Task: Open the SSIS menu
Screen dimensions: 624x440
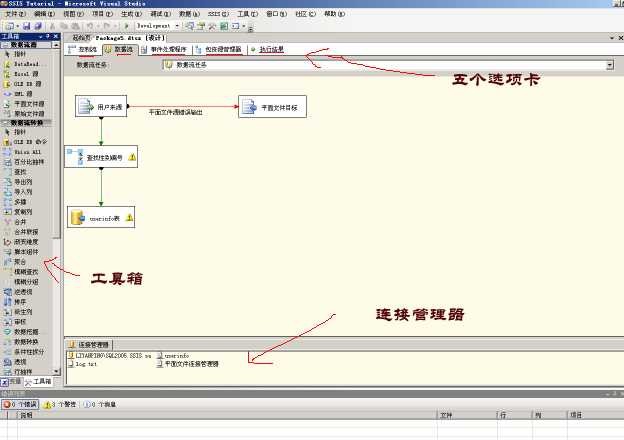Action: pos(218,14)
